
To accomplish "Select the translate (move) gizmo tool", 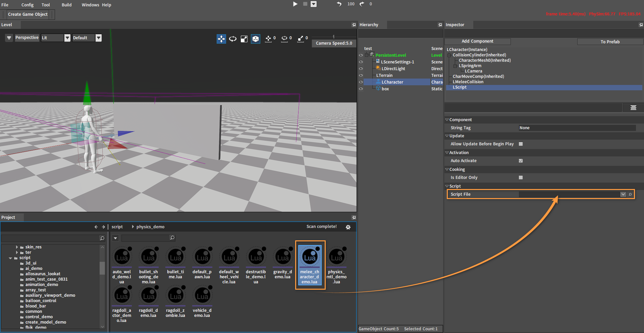I will point(221,39).
